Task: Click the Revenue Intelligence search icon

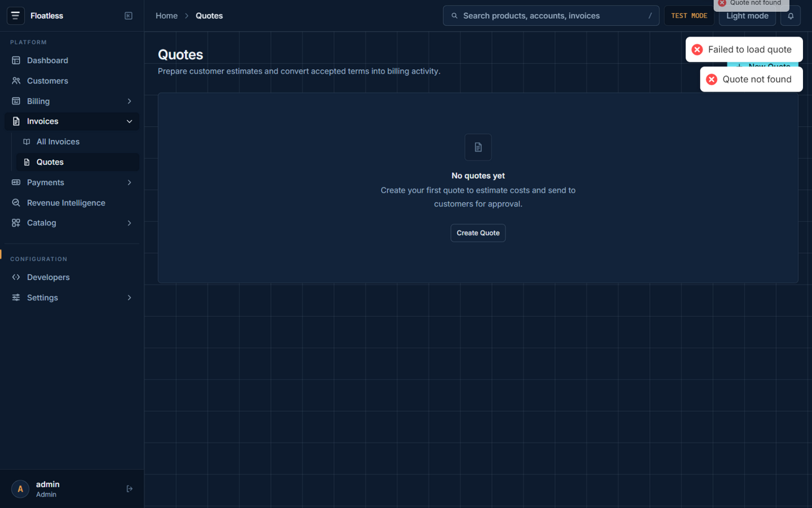Action: [16, 203]
